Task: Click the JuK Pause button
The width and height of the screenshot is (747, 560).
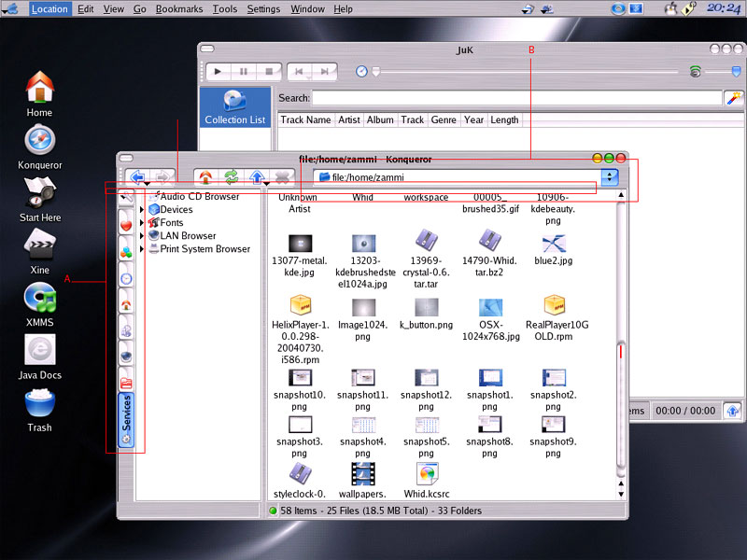Action: click(244, 72)
